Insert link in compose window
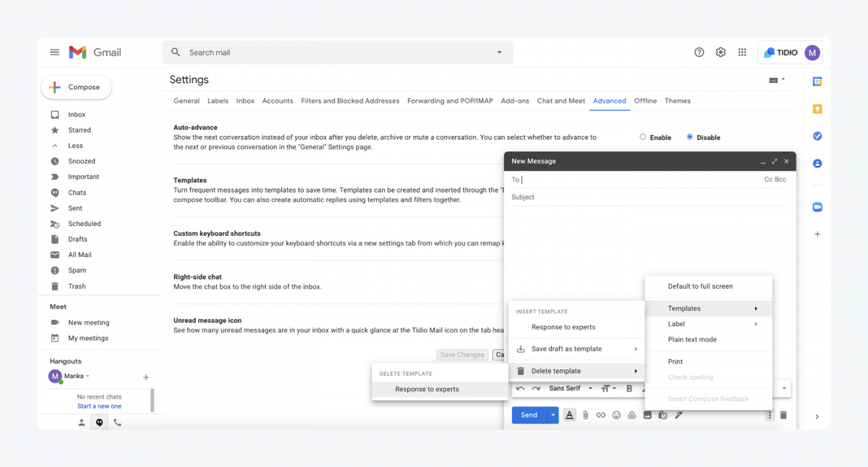This screenshot has height=467, width=868. (x=601, y=415)
